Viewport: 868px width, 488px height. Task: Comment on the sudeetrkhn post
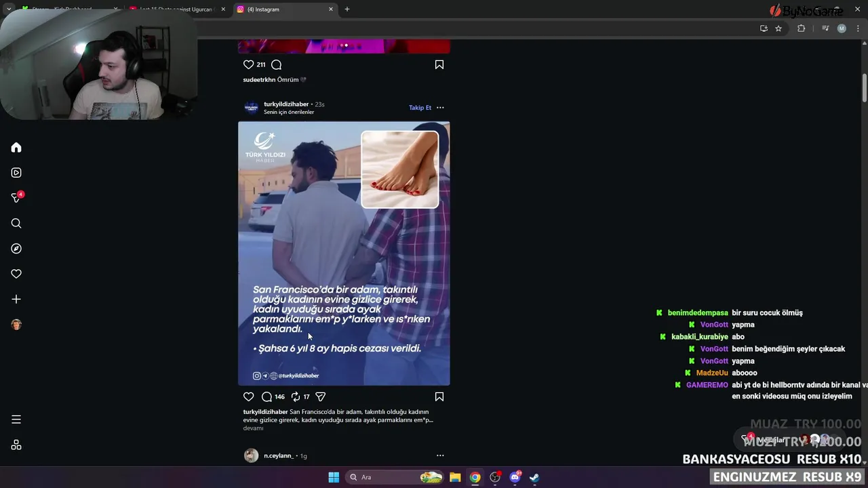(277, 64)
